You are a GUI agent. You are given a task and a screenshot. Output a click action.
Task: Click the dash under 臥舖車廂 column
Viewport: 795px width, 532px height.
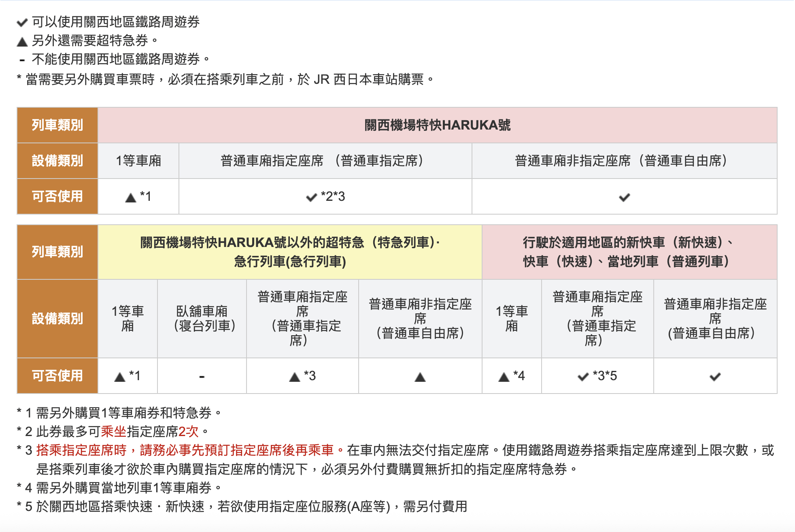click(202, 377)
